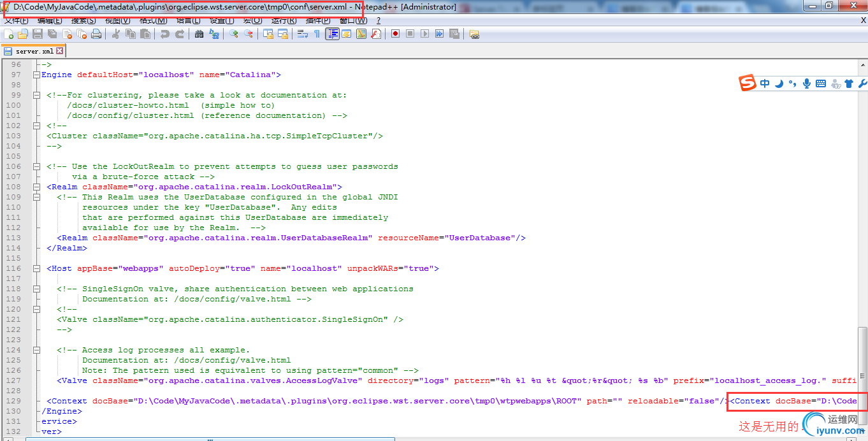This screenshot has width=868, height=441.
Task: Open the 视图(V) menu
Action: [x=117, y=20]
